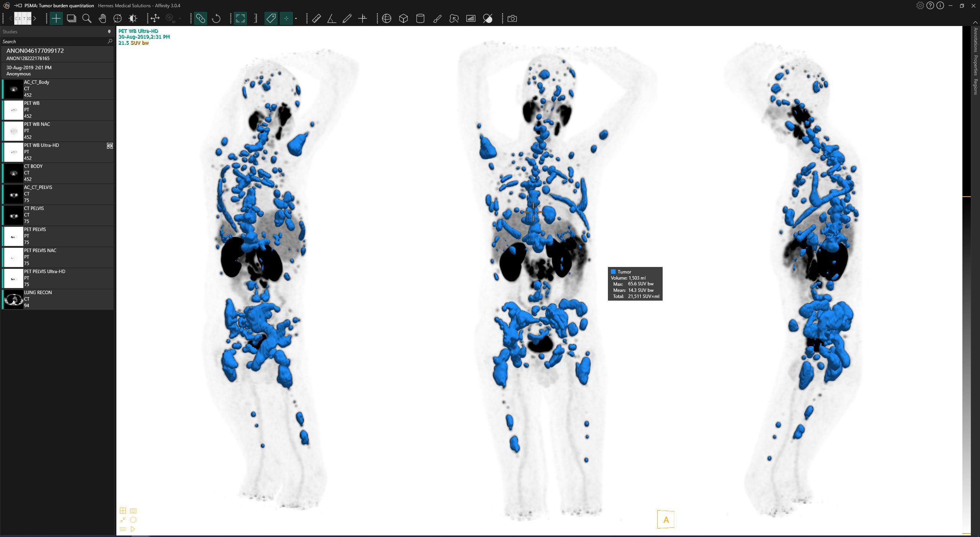
Task: Click inside the Search studies field
Action: (54, 41)
